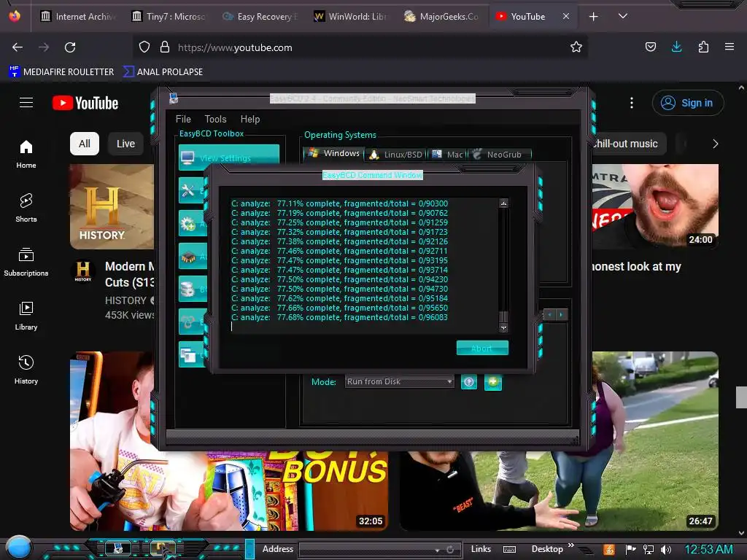Click the Sign in button
This screenshot has height=560, width=747.
688,103
